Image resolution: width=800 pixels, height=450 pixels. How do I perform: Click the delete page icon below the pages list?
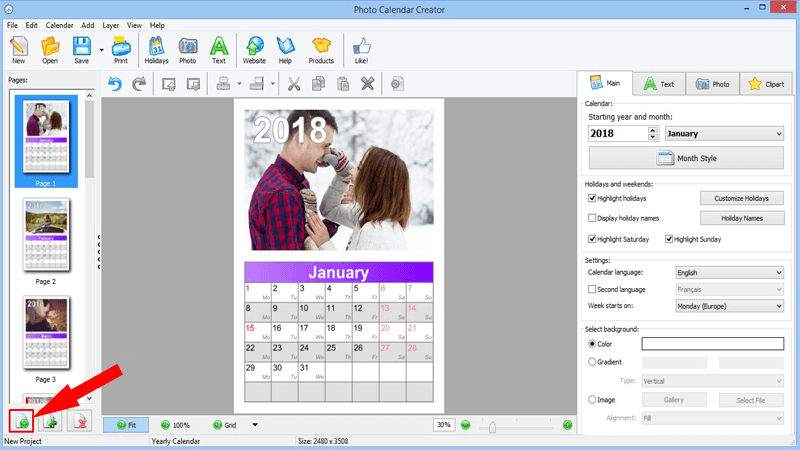point(80,421)
